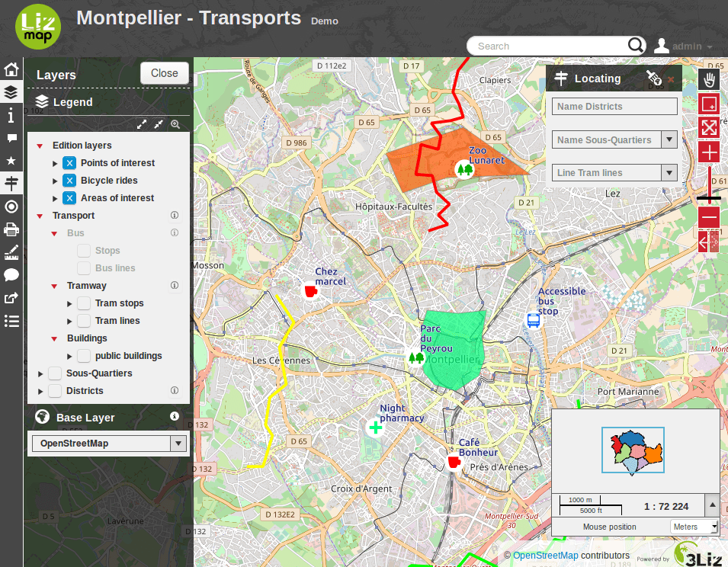Screen dimensions: 728x567
Task: Go back to previous map view arrow
Action: pyautogui.click(x=704, y=242)
